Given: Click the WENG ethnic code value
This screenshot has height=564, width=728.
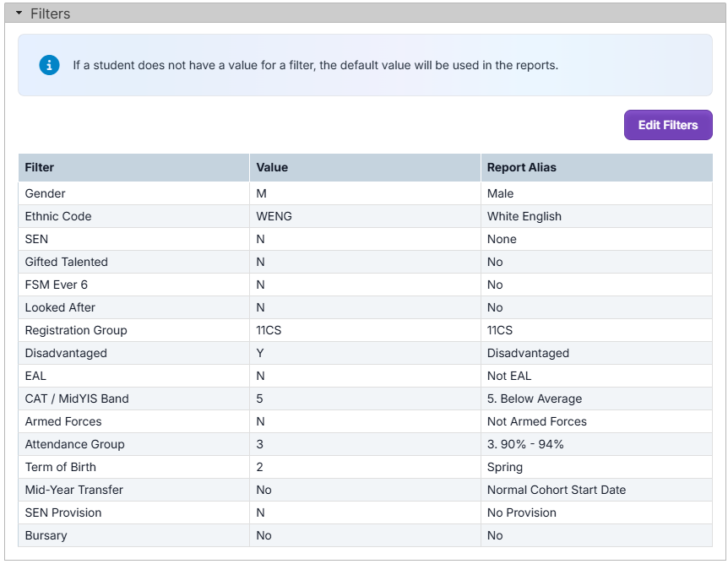Looking at the screenshot, I should click(x=274, y=216).
